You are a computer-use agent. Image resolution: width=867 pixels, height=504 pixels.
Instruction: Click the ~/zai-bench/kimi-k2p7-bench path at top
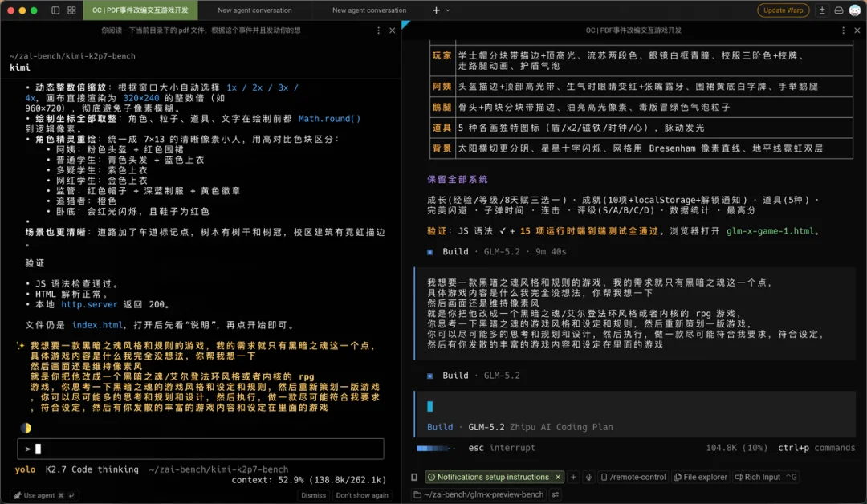[72, 56]
